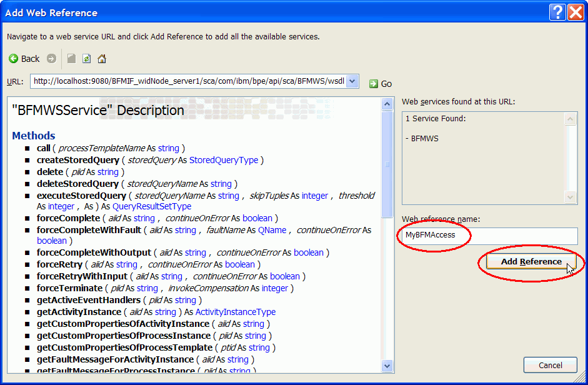This screenshot has width=588, height=385.
Task: Click string link in deleteStoredQuery method
Action: [x=221, y=184]
